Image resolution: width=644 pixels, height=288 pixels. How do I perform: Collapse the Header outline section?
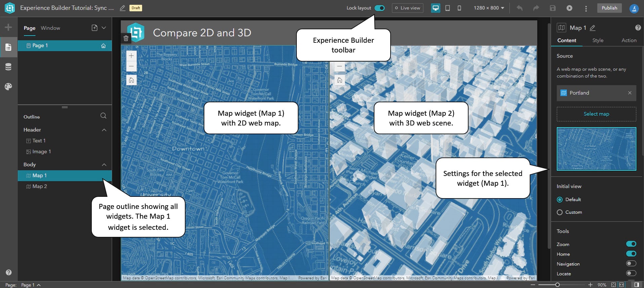[x=104, y=130]
